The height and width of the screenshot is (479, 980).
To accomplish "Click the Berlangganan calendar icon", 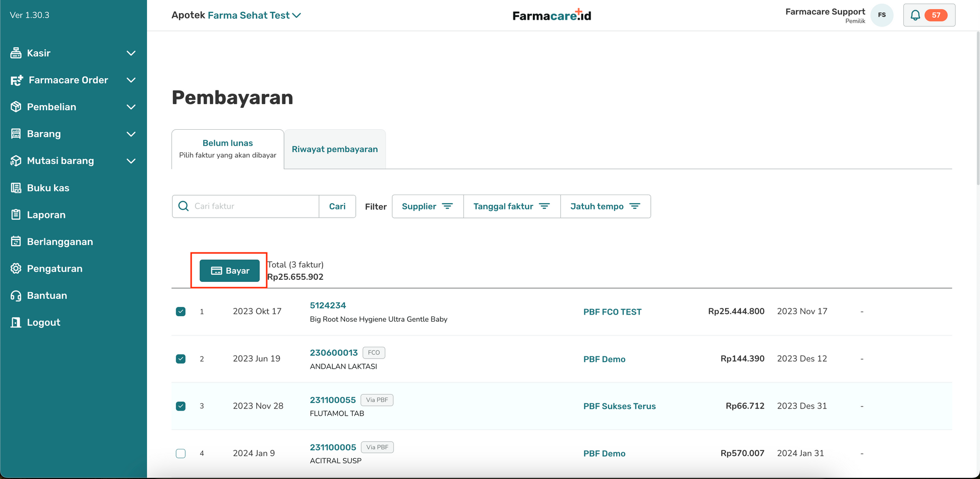I will 16,242.
